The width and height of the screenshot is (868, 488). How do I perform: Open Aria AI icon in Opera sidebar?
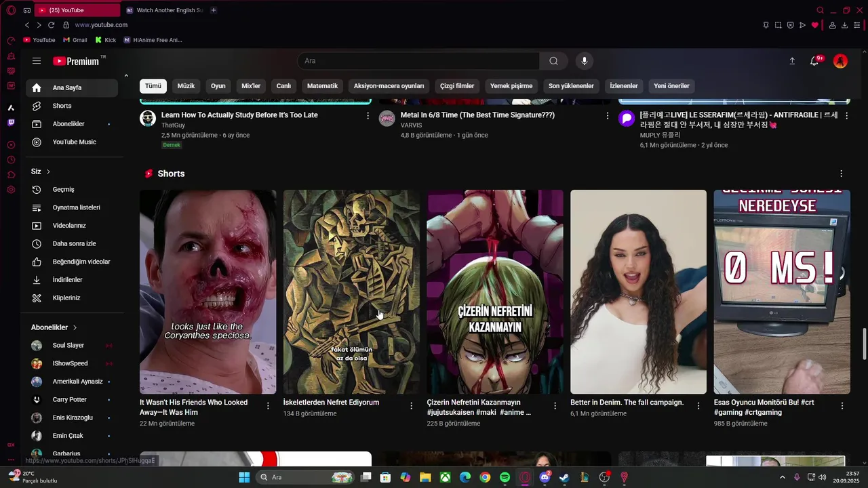point(11,108)
